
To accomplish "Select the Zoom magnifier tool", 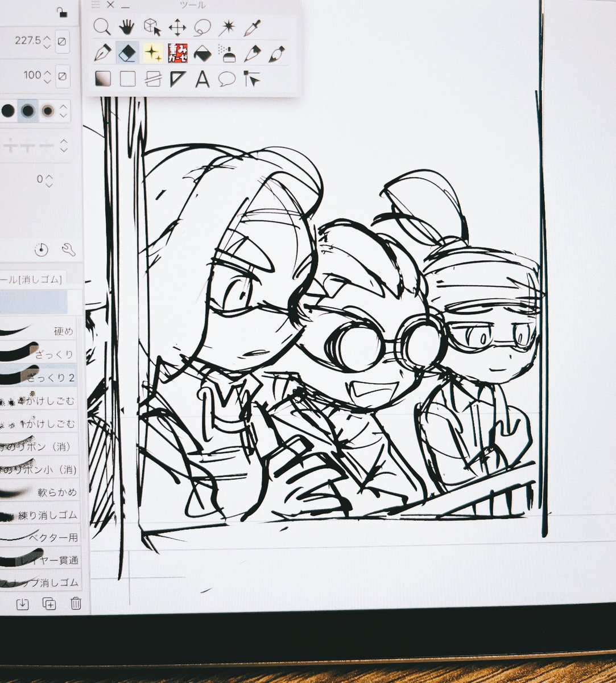I will coord(102,27).
